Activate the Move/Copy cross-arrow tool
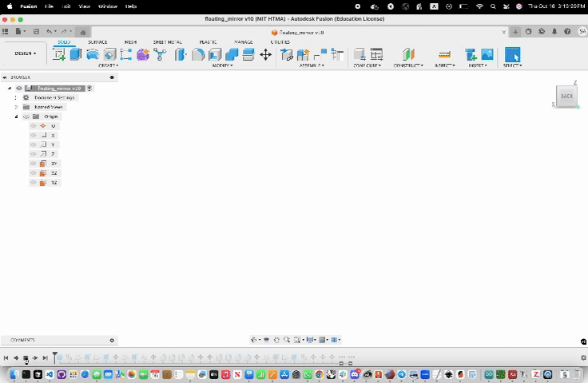 [265, 55]
